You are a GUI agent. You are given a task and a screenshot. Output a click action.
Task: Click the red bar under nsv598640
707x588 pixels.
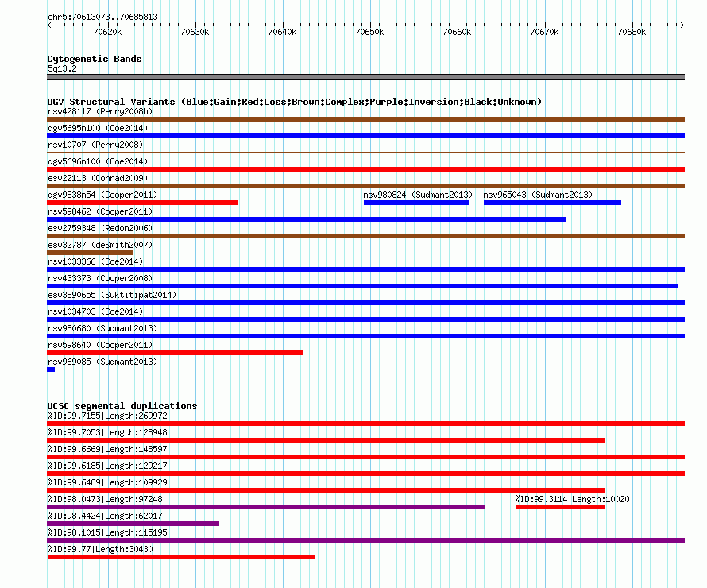coord(175,353)
